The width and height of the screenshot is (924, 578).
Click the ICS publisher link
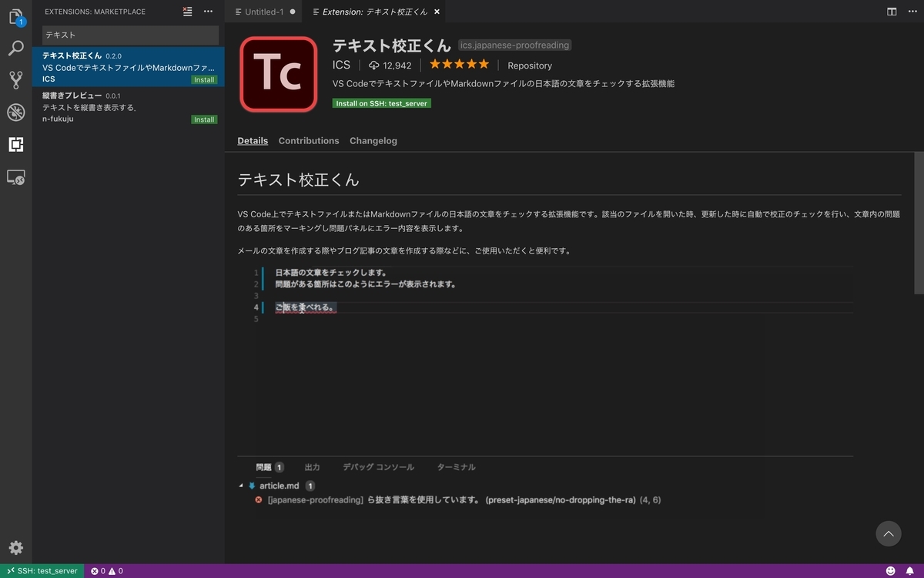(x=341, y=66)
